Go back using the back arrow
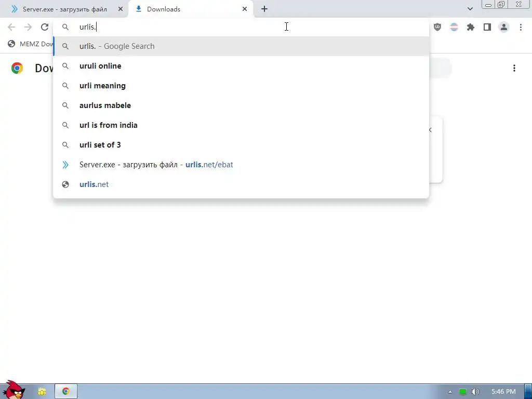Image resolution: width=532 pixels, height=399 pixels. click(x=11, y=27)
